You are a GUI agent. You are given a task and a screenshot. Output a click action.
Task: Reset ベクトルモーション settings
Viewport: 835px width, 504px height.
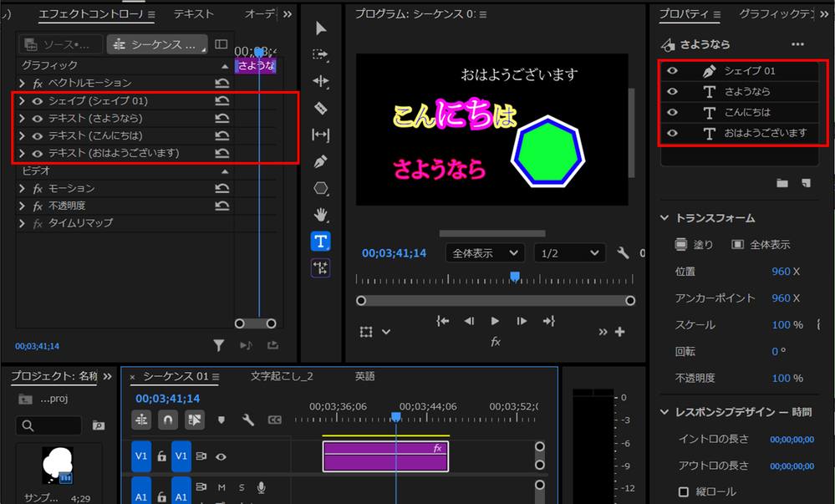pyautogui.click(x=221, y=81)
